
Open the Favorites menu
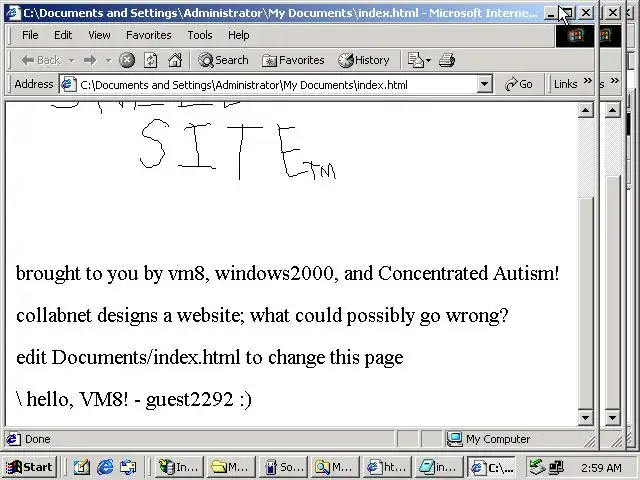pos(149,35)
